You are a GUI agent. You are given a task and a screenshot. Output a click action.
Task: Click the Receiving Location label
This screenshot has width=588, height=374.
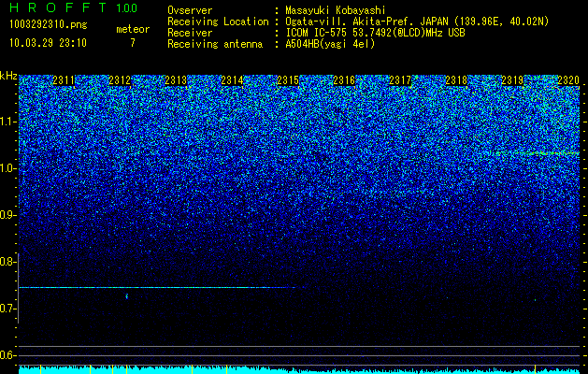218,22
